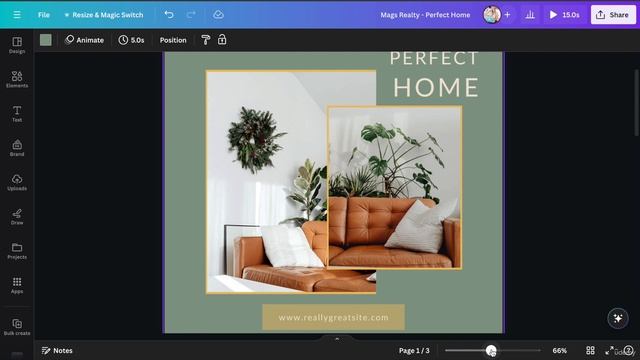The width and height of the screenshot is (640, 360).
Task: Open the Design panel
Action: 17,45
